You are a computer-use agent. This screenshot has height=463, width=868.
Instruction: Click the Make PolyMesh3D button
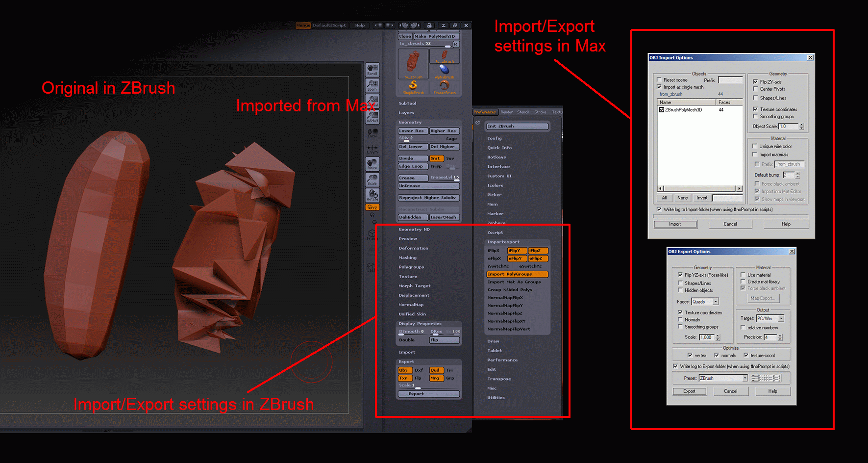click(x=436, y=36)
